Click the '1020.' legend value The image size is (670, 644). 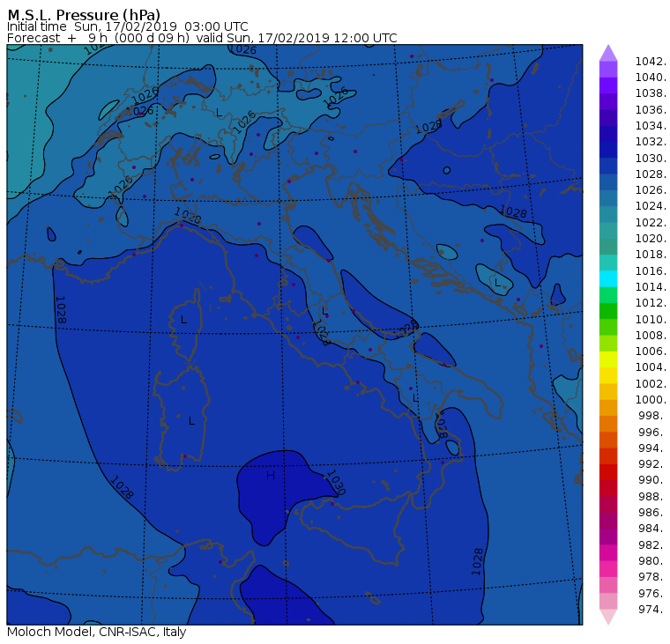[x=651, y=238]
